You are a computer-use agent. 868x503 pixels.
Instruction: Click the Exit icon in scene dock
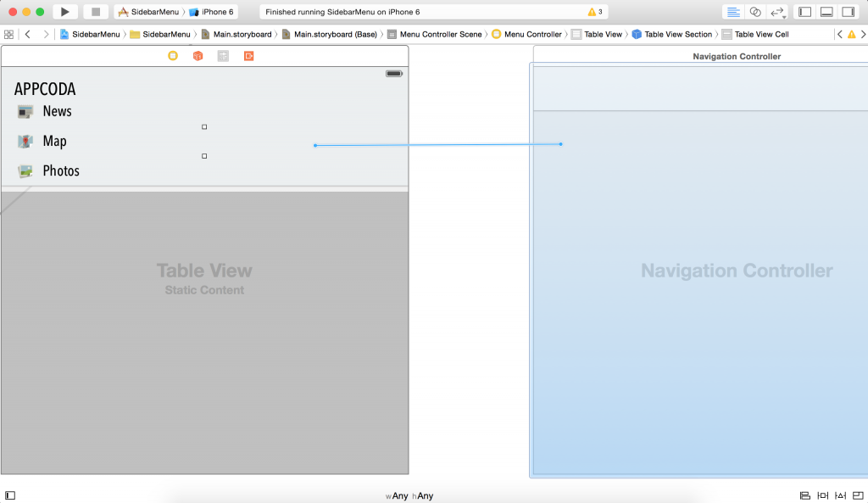pos(248,56)
